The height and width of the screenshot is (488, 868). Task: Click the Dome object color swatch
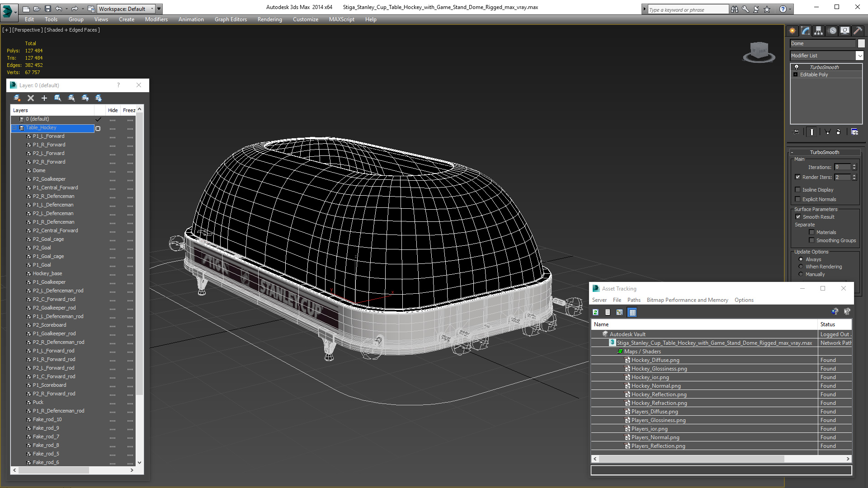(x=861, y=43)
